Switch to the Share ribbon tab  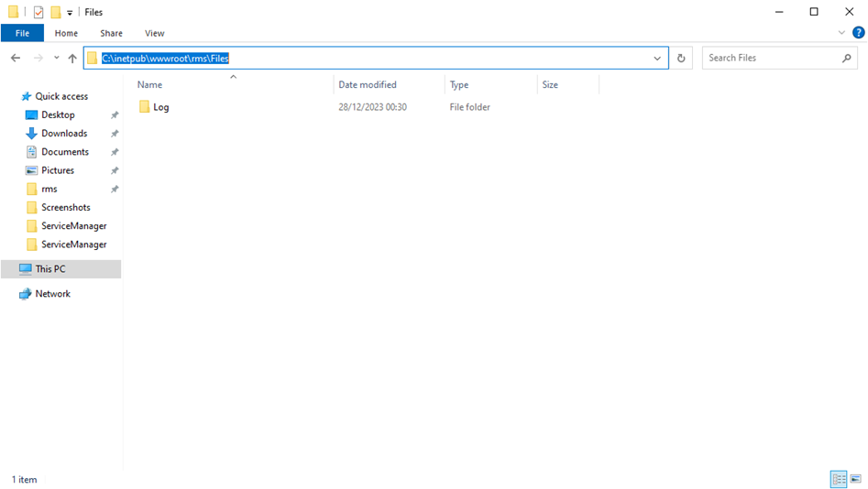pos(111,33)
